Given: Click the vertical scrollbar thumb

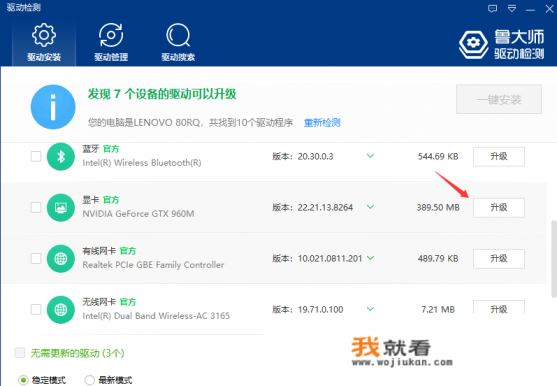Looking at the screenshot, I should point(553,259).
